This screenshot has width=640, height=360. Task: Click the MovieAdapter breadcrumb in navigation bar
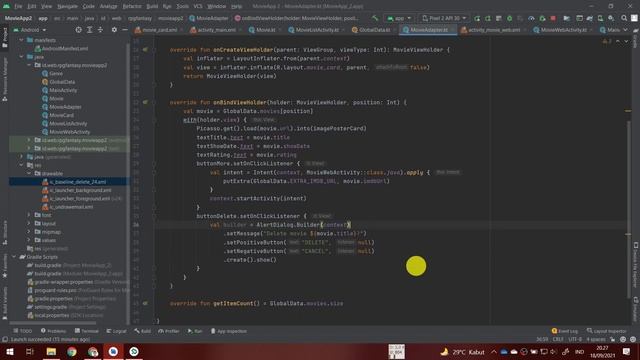click(x=209, y=18)
